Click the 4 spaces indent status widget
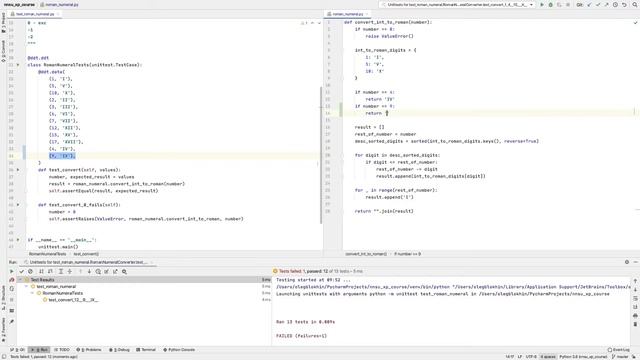 (x=547, y=357)
